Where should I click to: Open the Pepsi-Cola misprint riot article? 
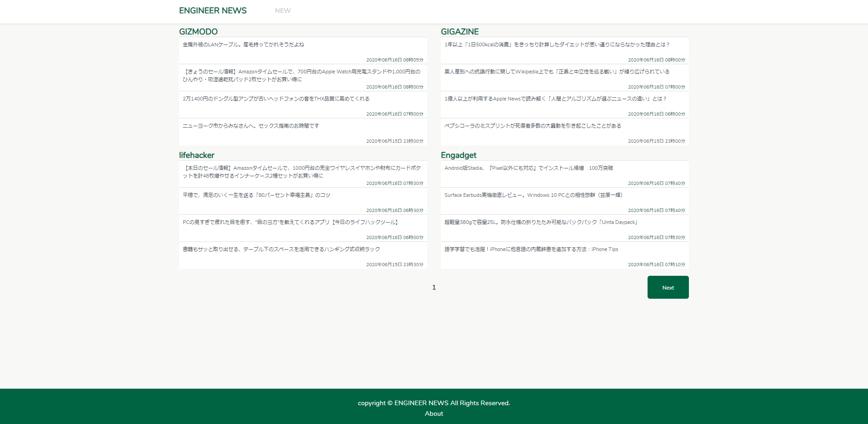coord(533,126)
